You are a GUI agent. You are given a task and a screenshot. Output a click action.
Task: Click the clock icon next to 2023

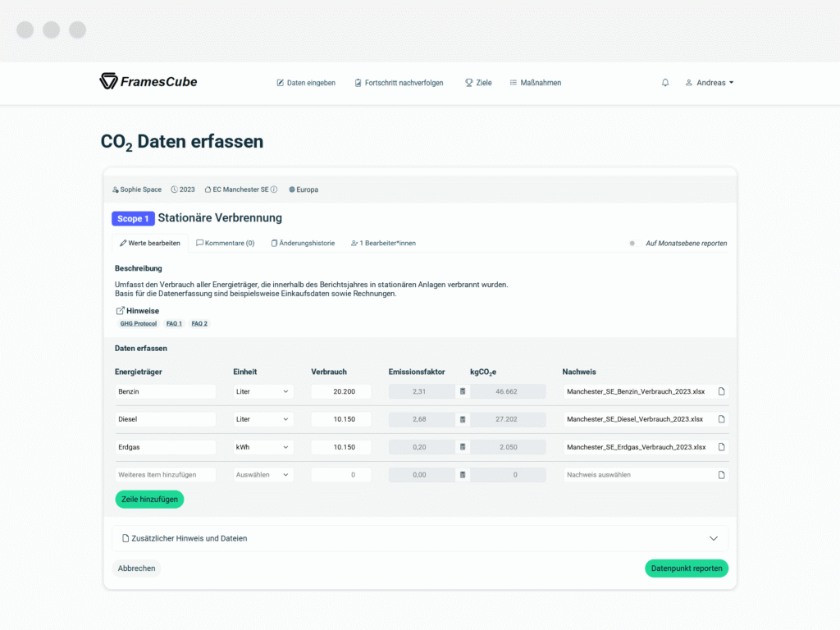[x=174, y=189]
